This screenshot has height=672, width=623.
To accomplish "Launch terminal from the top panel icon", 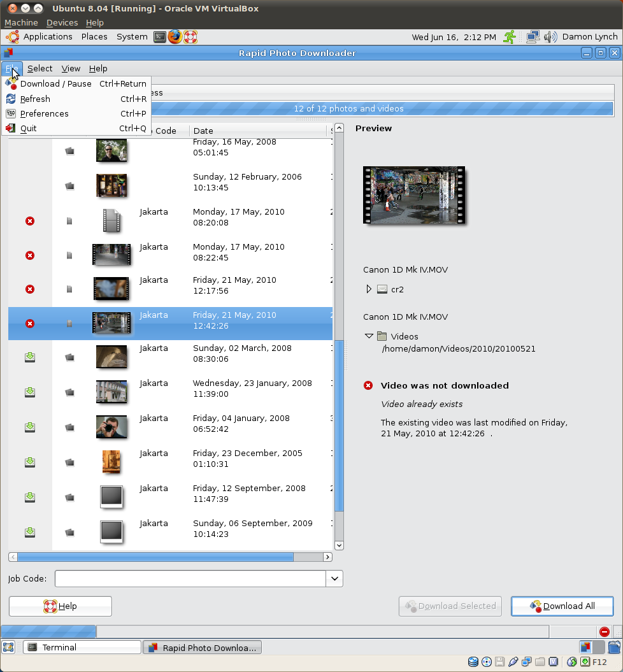I will 160,37.
